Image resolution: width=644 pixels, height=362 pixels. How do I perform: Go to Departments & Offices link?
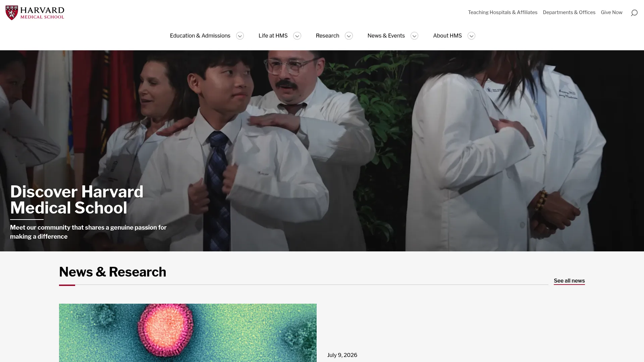click(x=569, y=12)
